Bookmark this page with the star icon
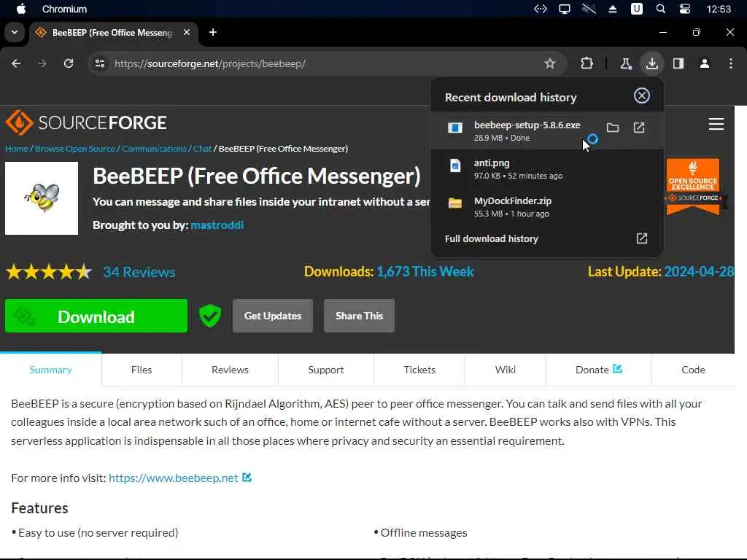747x560 pixels. click(550, 63)
